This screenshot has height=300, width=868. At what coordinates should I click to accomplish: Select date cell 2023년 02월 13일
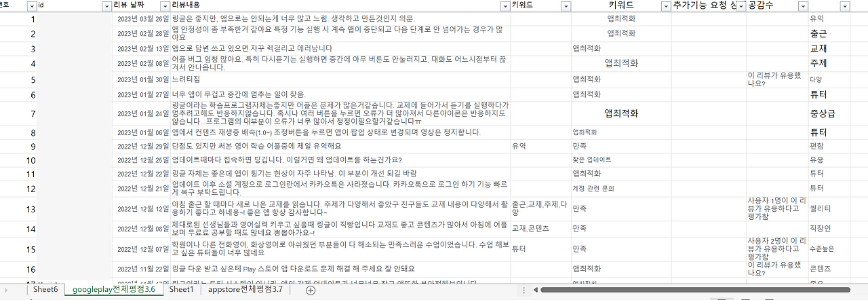(142, 49)
